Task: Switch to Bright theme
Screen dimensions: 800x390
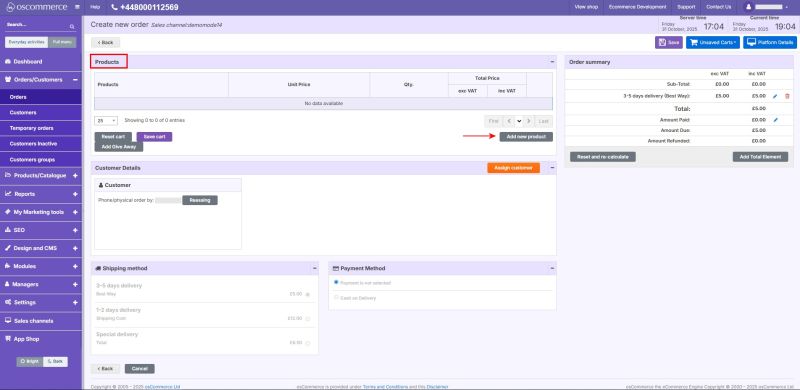Action: click(30, 361)
